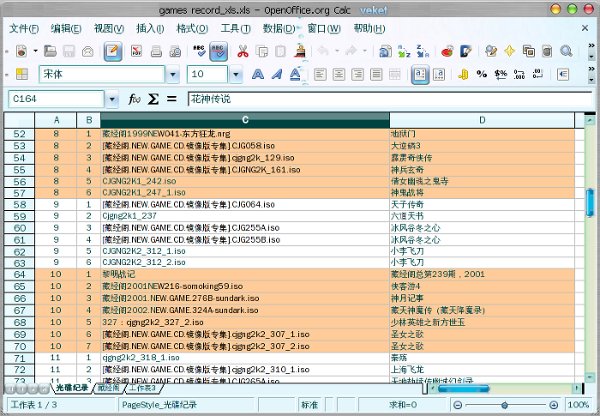This screenshot has height=416, width=600.
Task: Click the Function Wizard fx icon
Action: (x=134, y=99)
